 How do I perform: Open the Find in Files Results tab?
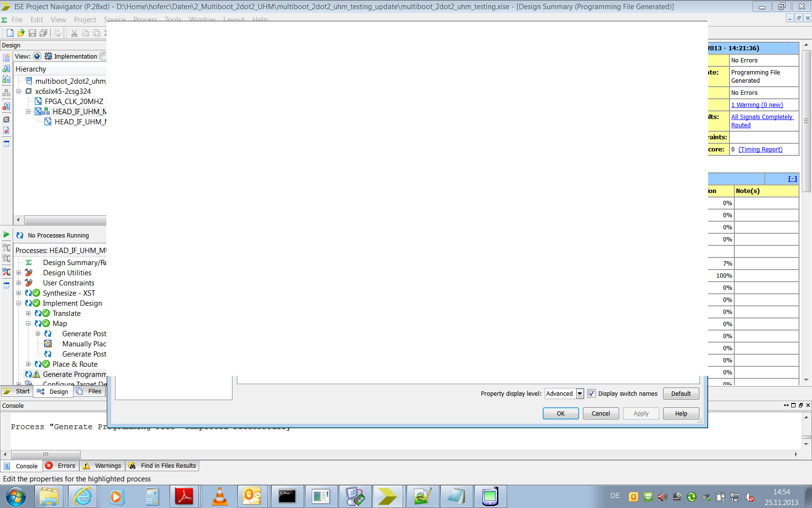[x=162, y=466]
